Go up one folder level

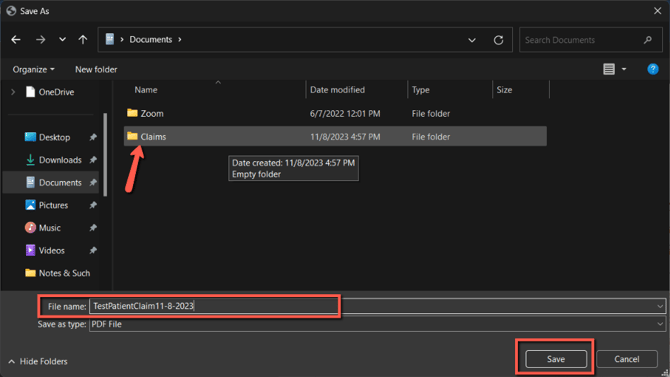tap(83, 40)
